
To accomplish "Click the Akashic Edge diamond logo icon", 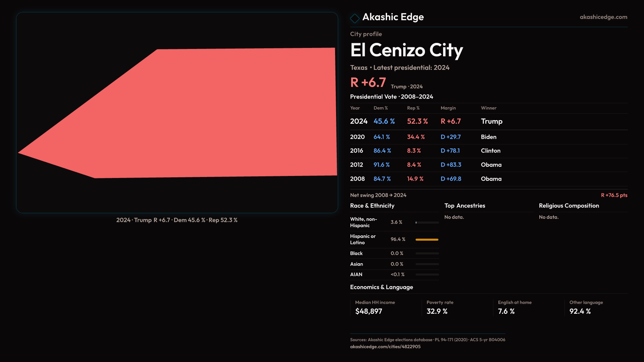I will [x=355, y=18].
